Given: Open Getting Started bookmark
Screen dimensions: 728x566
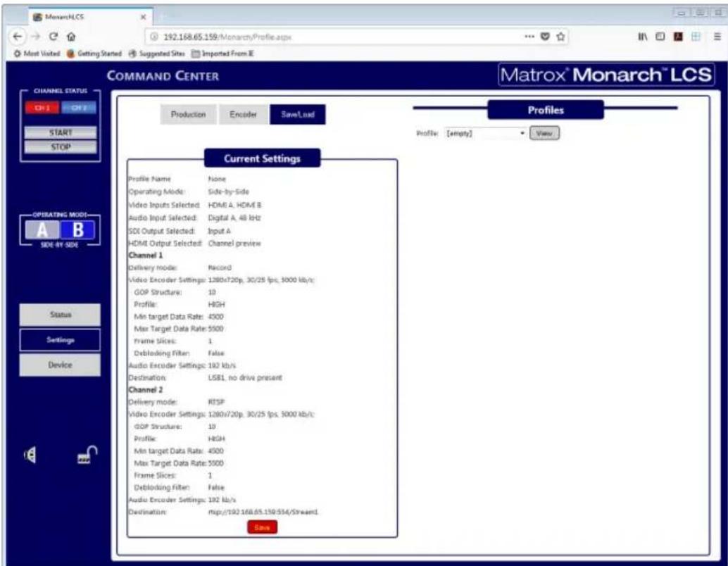Looking at the screenshot, I should pyautogui.click(x=94, y=54).
